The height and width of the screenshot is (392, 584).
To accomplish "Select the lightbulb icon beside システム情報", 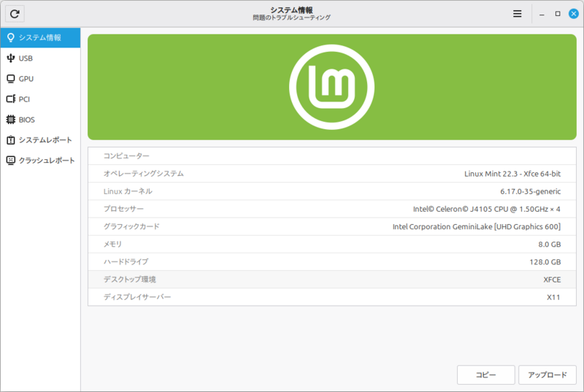I will click(x=11, y=38).
